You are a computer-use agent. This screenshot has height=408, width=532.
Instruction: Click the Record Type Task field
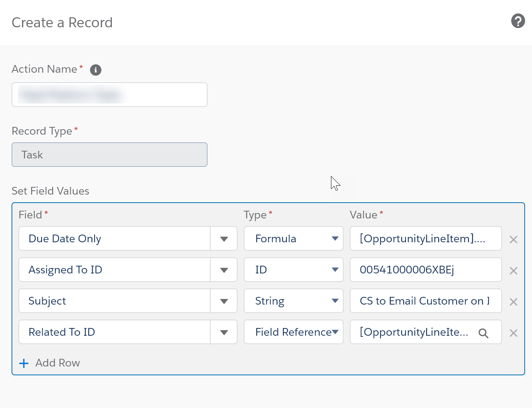tap(110, 155)
